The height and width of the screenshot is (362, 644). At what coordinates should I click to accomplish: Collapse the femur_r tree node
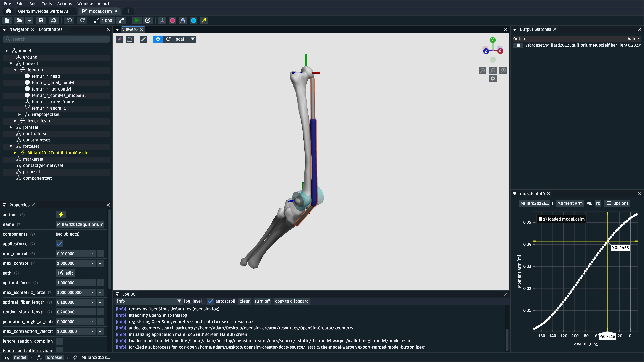pos(15,70)
